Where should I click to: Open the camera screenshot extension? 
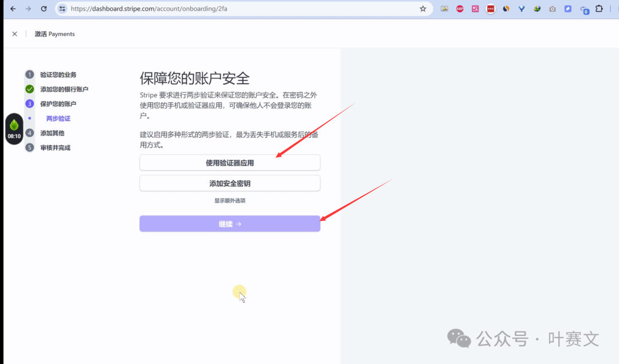[x=553, y=9]
